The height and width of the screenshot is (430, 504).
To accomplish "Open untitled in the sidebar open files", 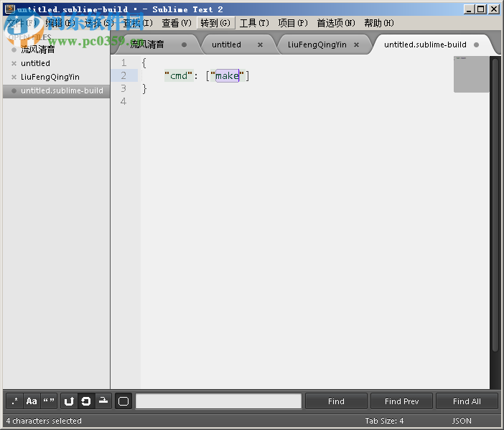I will coord(35,63).
